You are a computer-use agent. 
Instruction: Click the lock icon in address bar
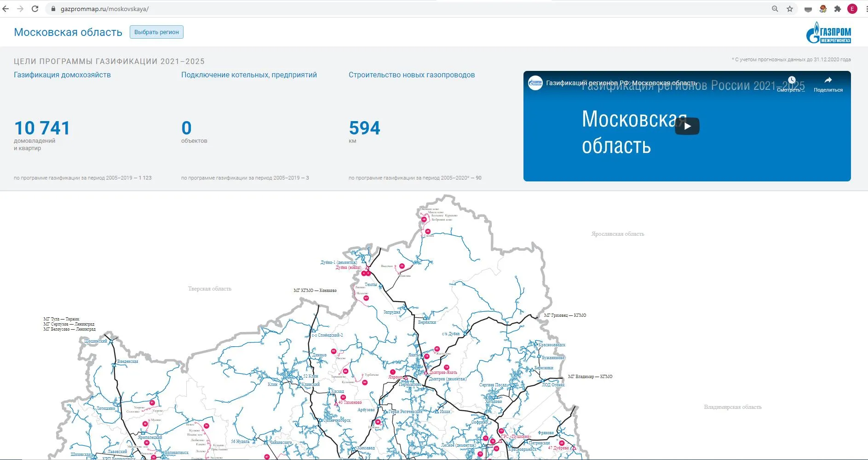[x=53, y=9]
